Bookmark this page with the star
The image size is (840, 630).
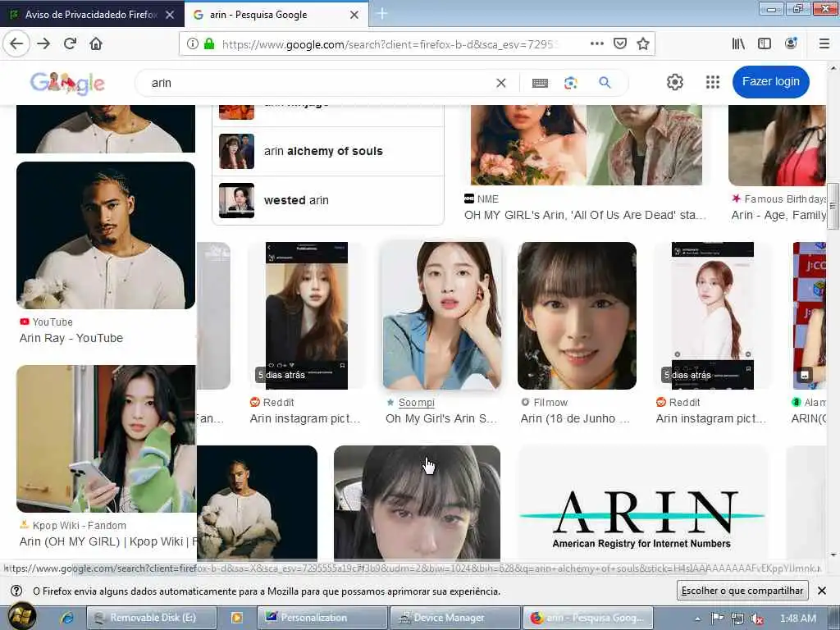tap(643, 43)
